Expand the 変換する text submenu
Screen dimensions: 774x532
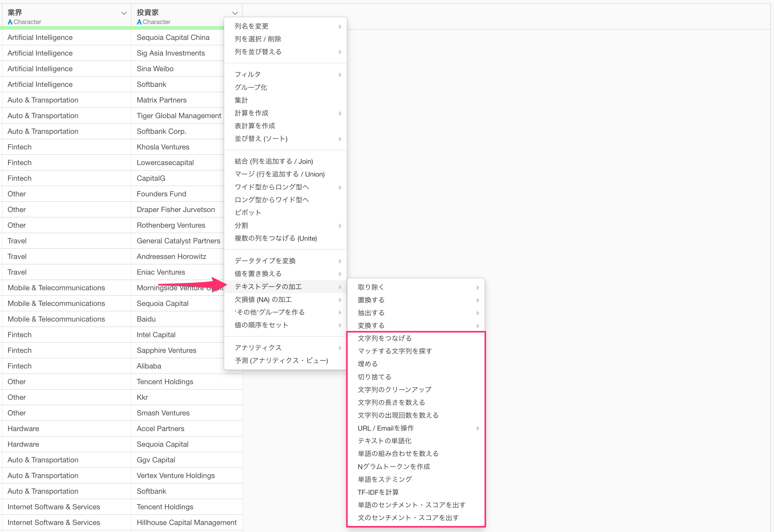tap(416, 326)
